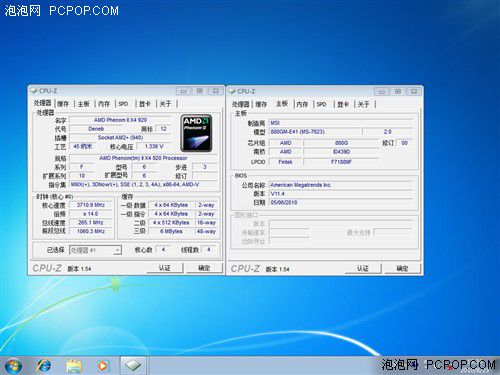This screenshot has width=500, height=375.
Task: Click the 'Socket AM2+ (940)' package field
Action: [120, 138]
